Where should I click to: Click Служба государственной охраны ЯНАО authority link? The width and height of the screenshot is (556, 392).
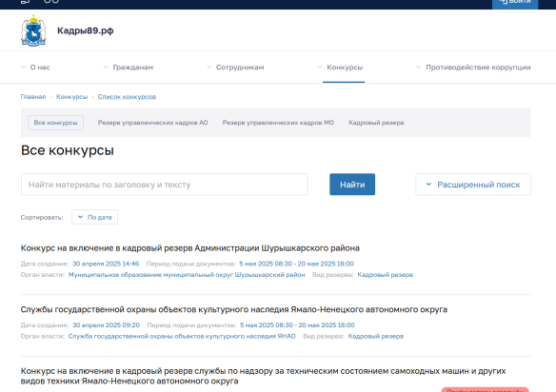click(x=182, y=336)
